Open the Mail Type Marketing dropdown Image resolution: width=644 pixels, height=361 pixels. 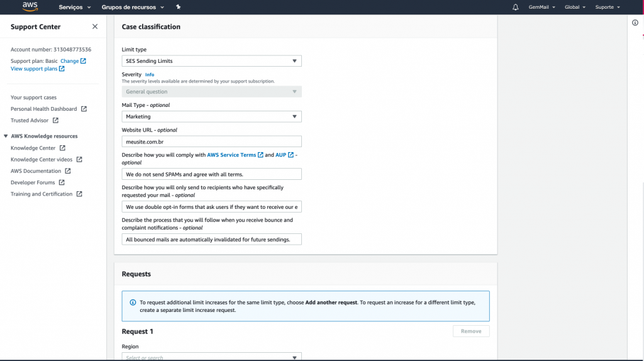tap(211, 116)
